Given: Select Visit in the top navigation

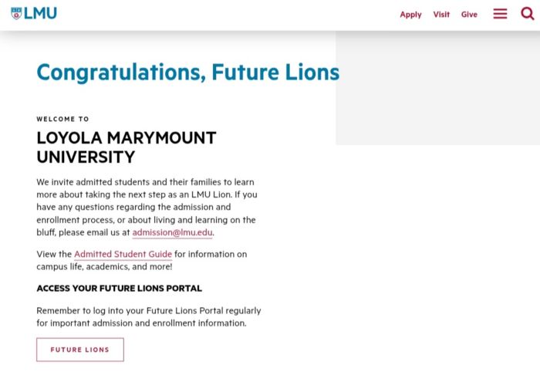Looking at the screenshot, I should 441,15.
